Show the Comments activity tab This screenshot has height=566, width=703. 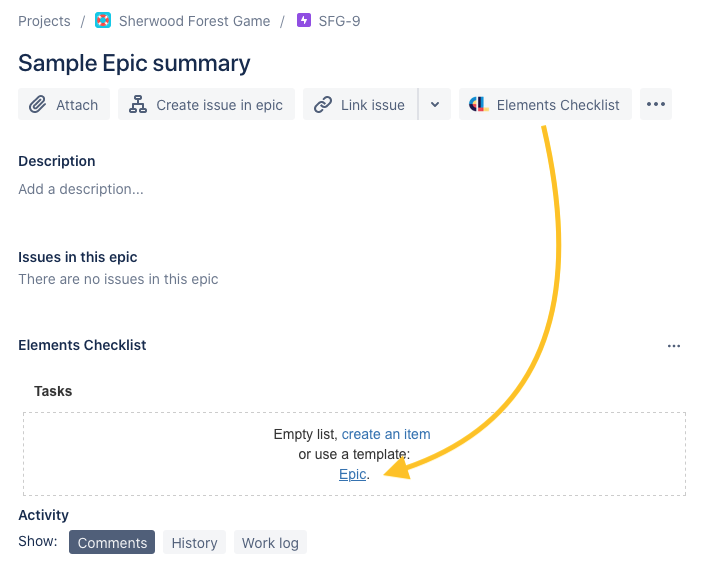point(112,542)
